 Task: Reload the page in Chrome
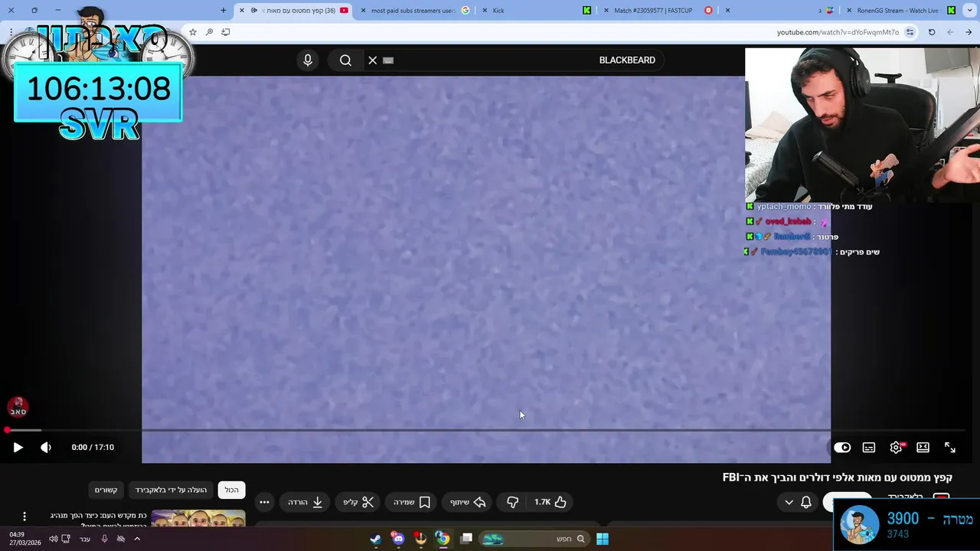(932, 32)
